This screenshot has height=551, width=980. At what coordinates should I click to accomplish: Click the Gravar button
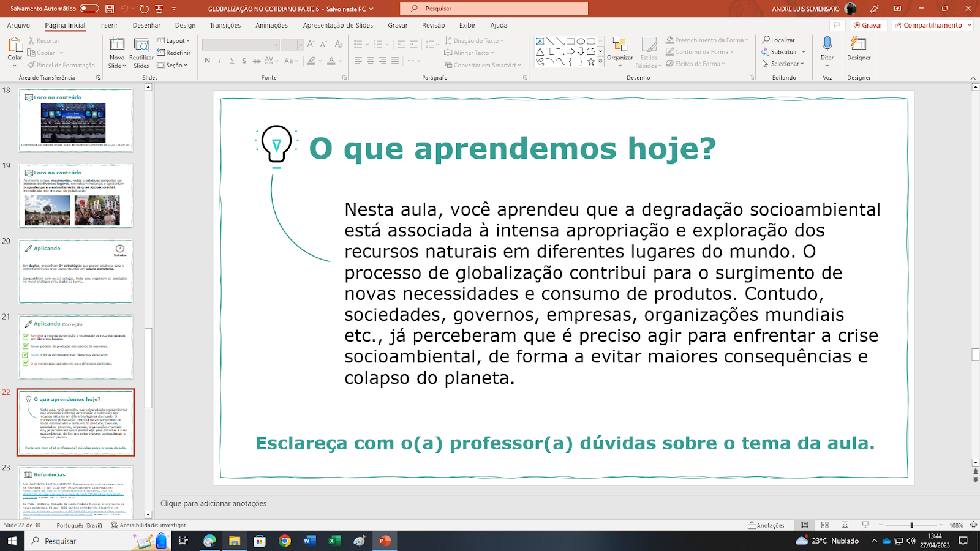pyautogui.click(x=867, y=25)
